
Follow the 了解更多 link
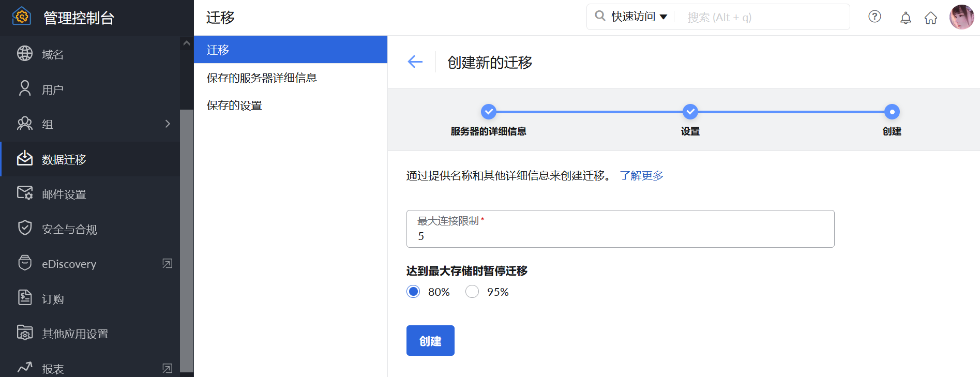pos(641,176)
